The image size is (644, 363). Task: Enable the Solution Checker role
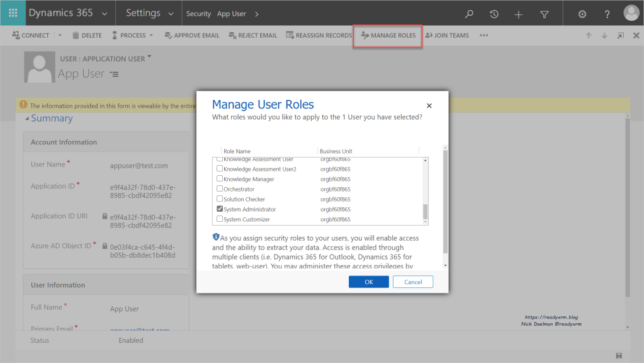coord(220,199)
